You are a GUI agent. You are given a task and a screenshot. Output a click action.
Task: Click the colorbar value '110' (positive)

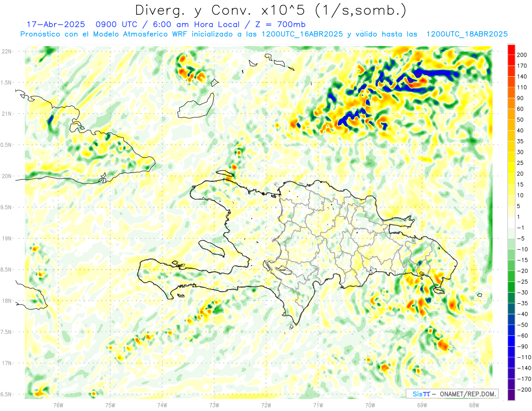(522, 87)
